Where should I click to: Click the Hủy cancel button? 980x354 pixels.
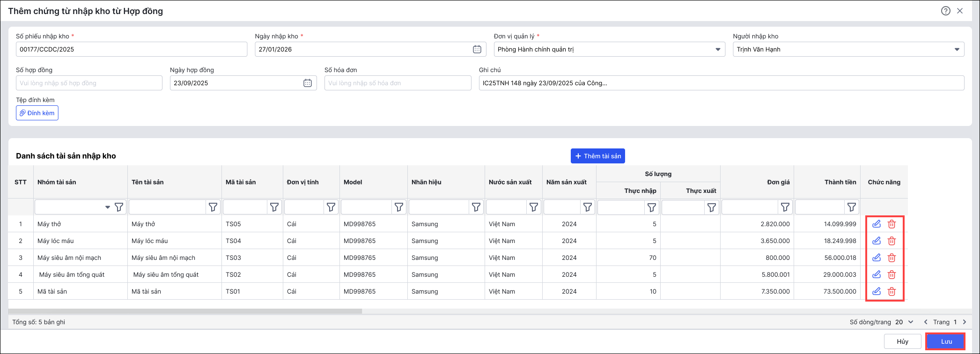click(902, 341)
